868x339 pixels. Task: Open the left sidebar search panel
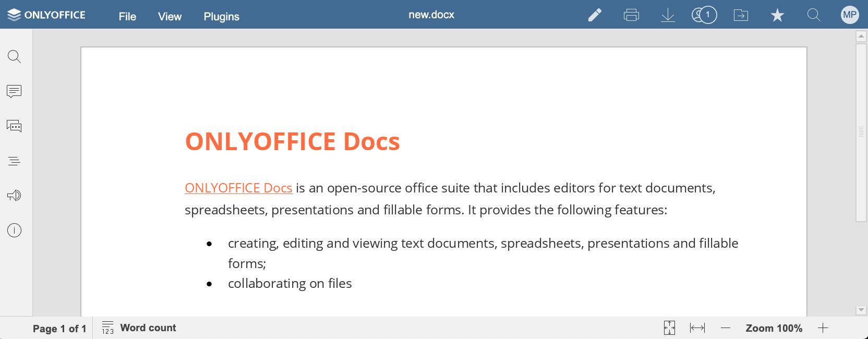coord(14,56)
